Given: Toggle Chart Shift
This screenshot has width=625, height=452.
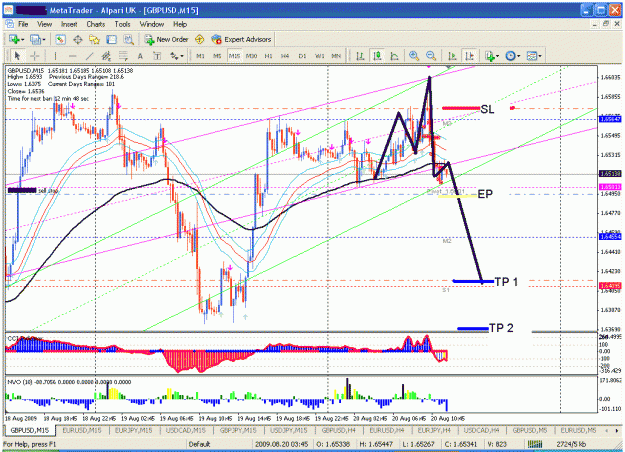Looking at the screenshot, I should (470, 56).
